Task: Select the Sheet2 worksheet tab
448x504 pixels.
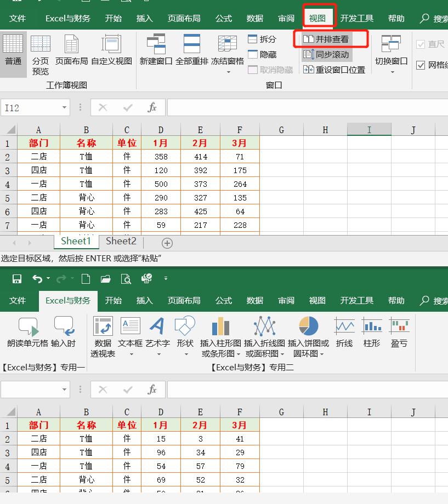Action: pos(121,241)
